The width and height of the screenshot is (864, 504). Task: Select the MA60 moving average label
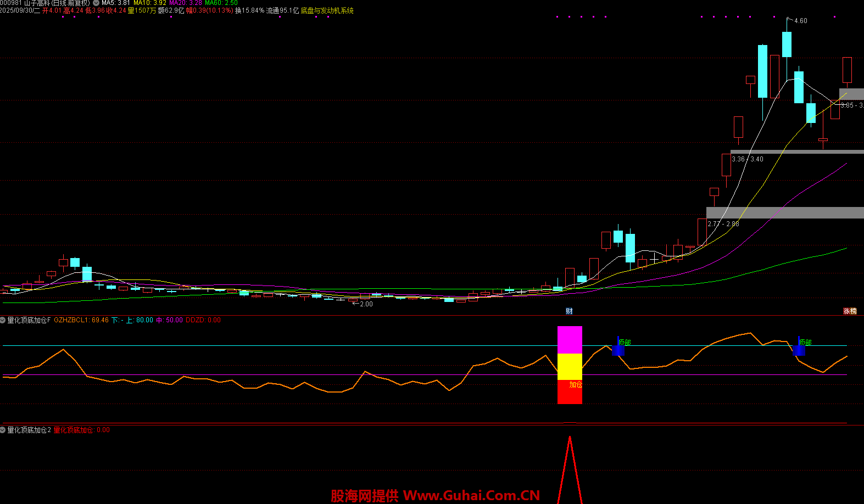click(221, 3)
